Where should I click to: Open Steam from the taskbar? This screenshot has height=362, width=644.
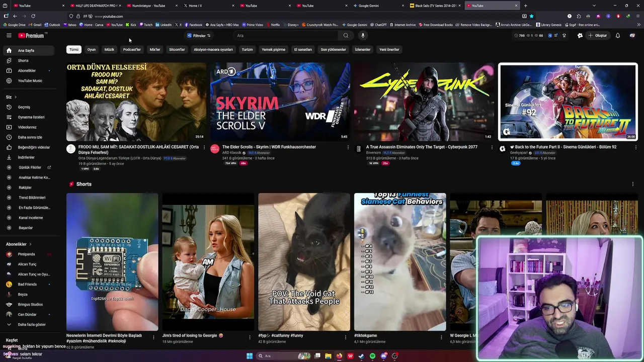(x=361, y=356)
